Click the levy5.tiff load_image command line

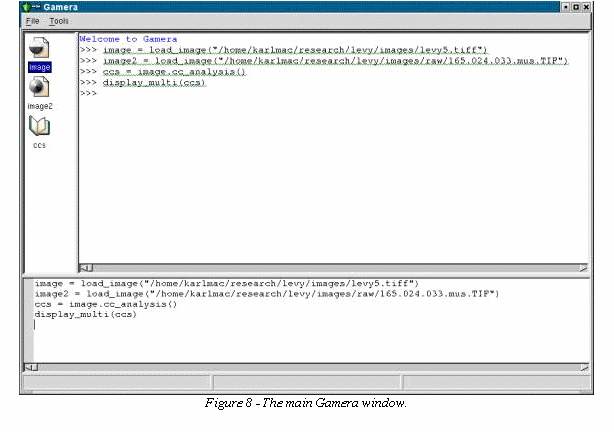(x=295, y=50)
